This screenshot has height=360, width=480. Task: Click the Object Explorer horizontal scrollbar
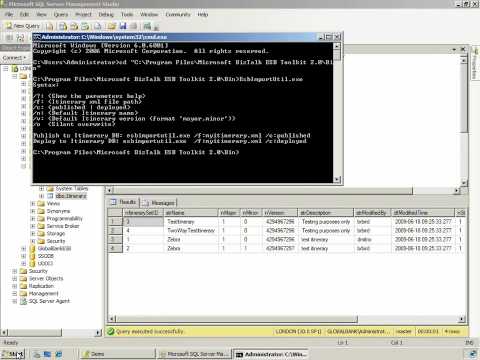(35, 332)
